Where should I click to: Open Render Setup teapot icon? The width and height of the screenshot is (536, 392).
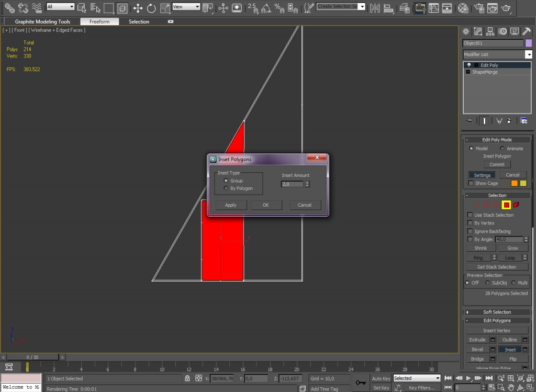(x=479, y=7)
